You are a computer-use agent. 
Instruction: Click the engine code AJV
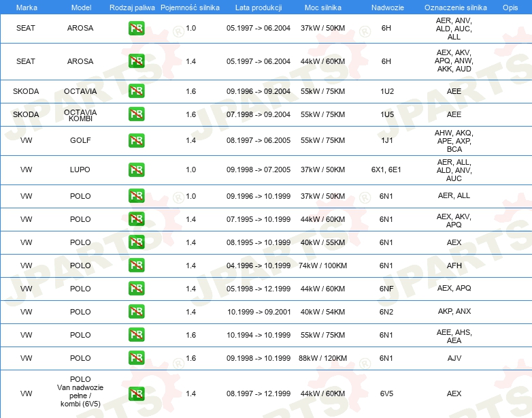(454, 358)
